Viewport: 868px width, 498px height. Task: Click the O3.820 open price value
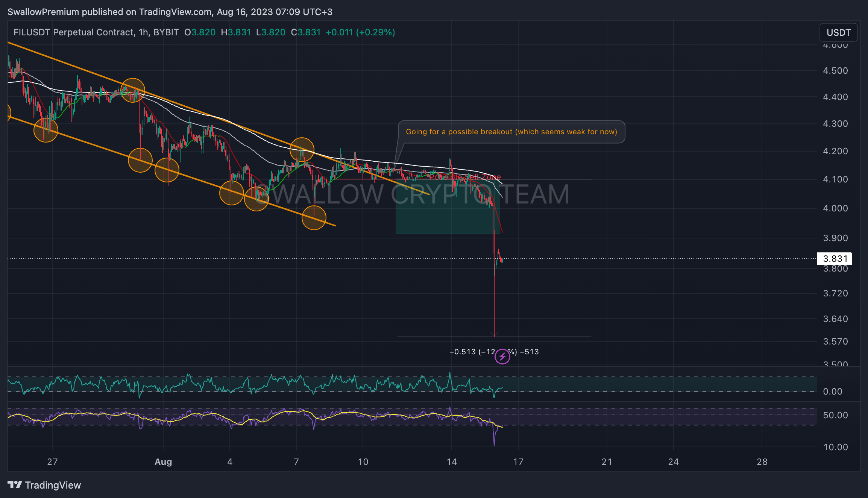[x=200, y=32]
